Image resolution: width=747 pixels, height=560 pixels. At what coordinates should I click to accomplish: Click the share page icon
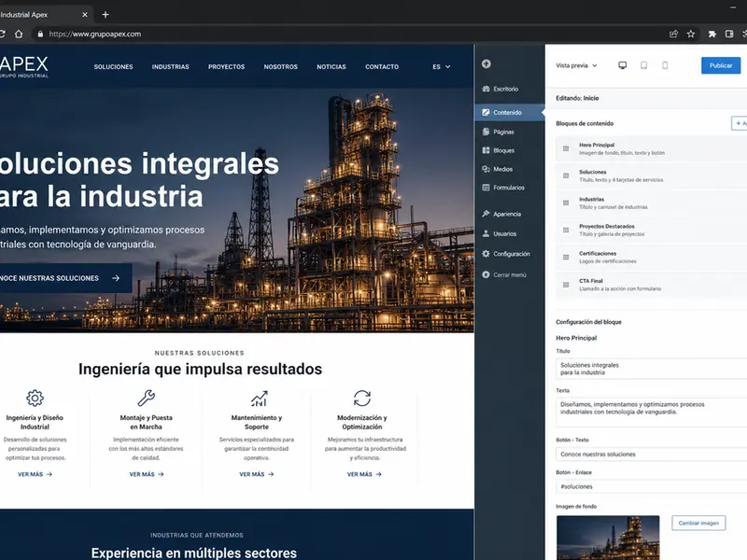click(x=673, y=34)
